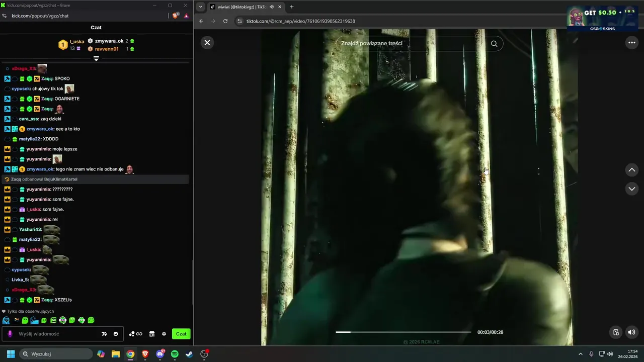Open the Kick chat shop icon
The width and height of the screenshot is (644, 362).
coord(151,334)
